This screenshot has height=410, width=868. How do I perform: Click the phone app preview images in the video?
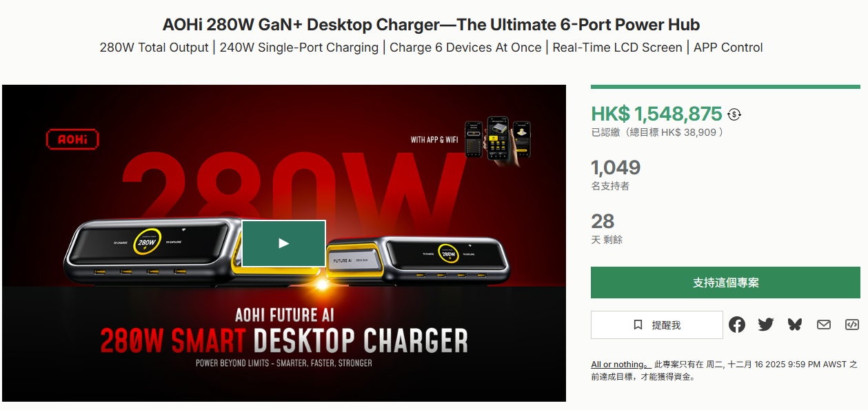497,138
